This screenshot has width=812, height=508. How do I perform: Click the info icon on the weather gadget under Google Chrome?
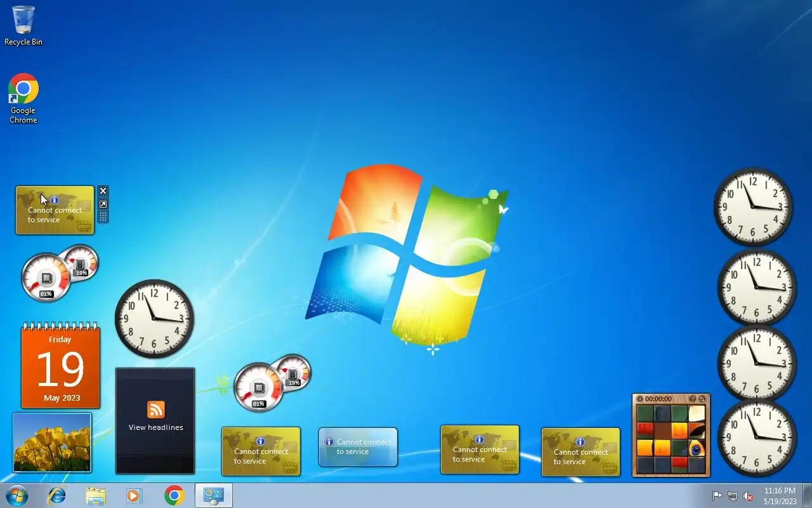tap(55, 200)
